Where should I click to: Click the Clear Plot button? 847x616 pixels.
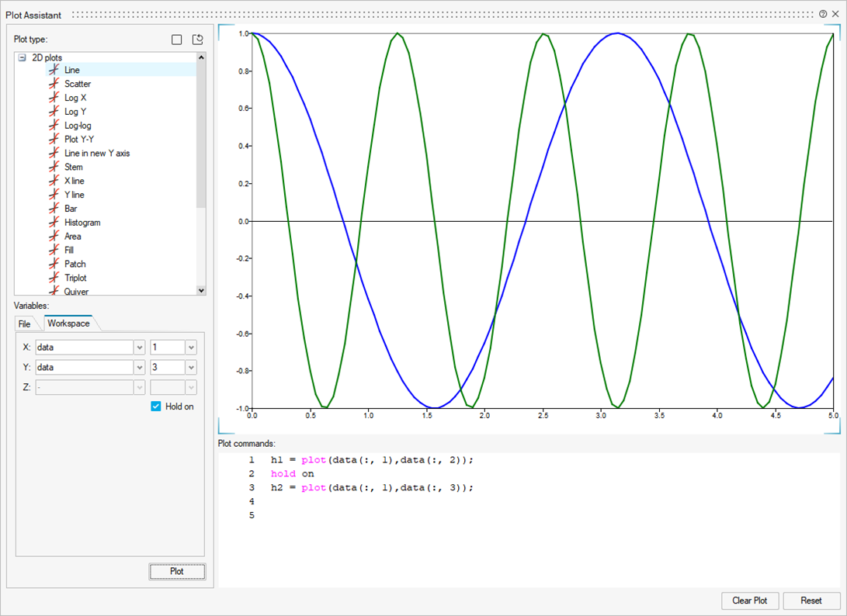[749, 600]
